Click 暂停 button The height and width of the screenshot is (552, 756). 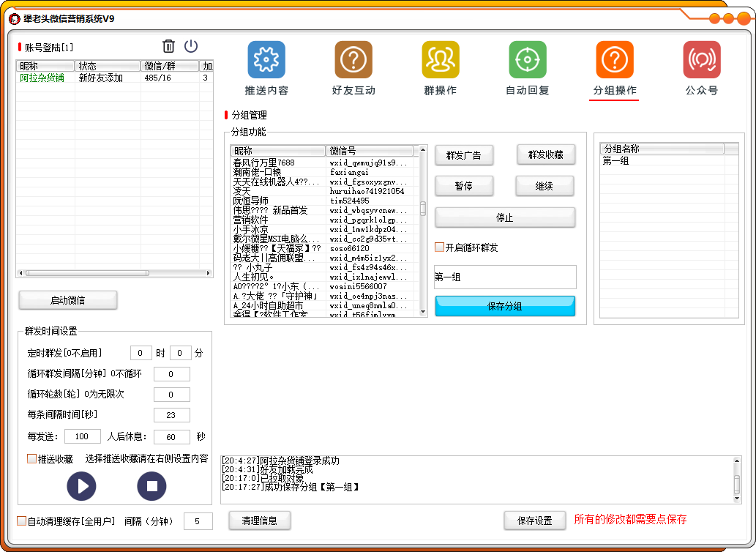coord(464,186)
